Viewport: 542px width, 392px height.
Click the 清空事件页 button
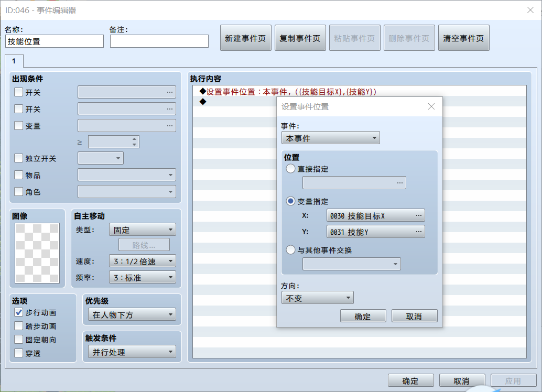463,38
